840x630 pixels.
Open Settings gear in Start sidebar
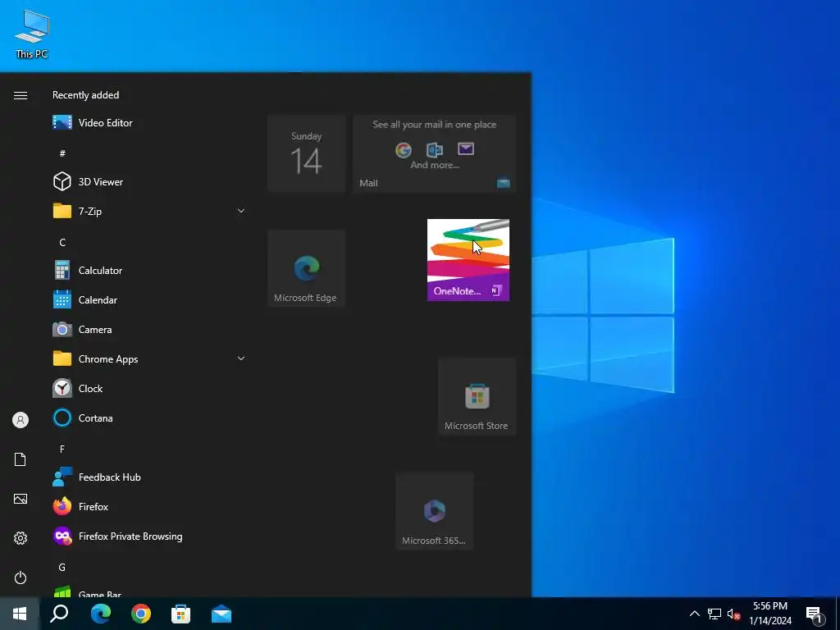coord(21,538)
